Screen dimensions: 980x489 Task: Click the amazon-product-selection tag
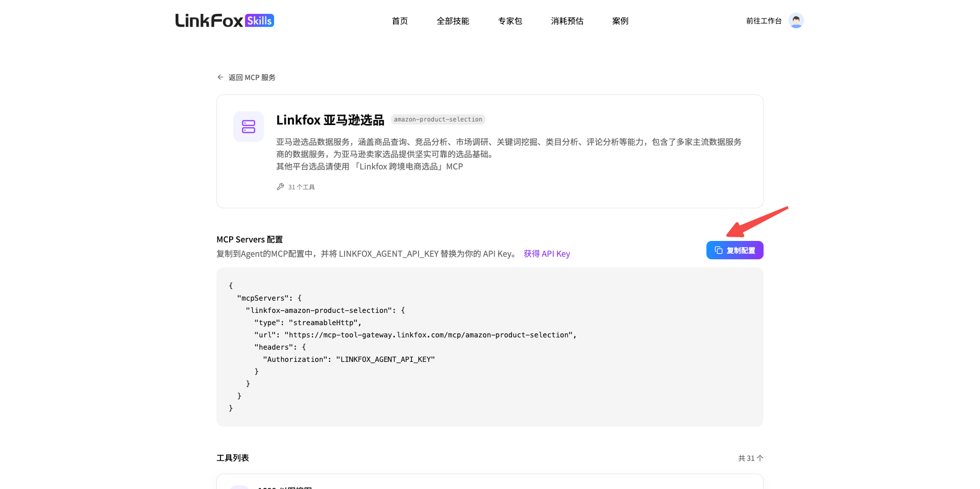pyautogui.click(x=438, y=119)
